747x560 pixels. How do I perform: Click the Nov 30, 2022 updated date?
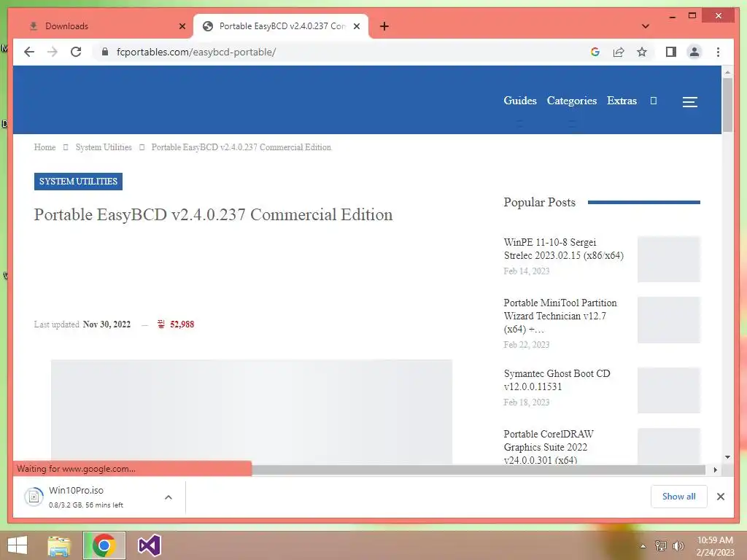(x=107, y=324)
